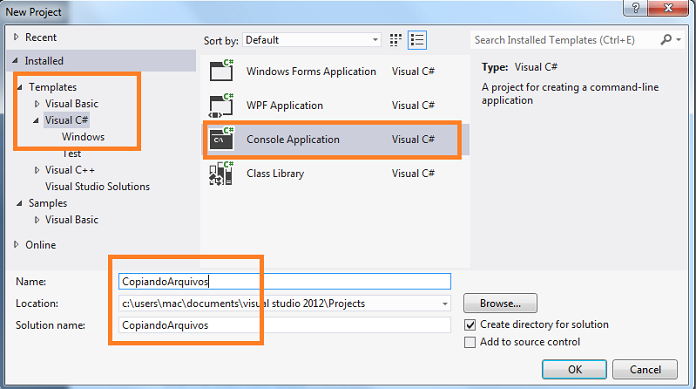The image size is (696, 389).
Task: Select the WPF Application name text
Action: (285, 106)
